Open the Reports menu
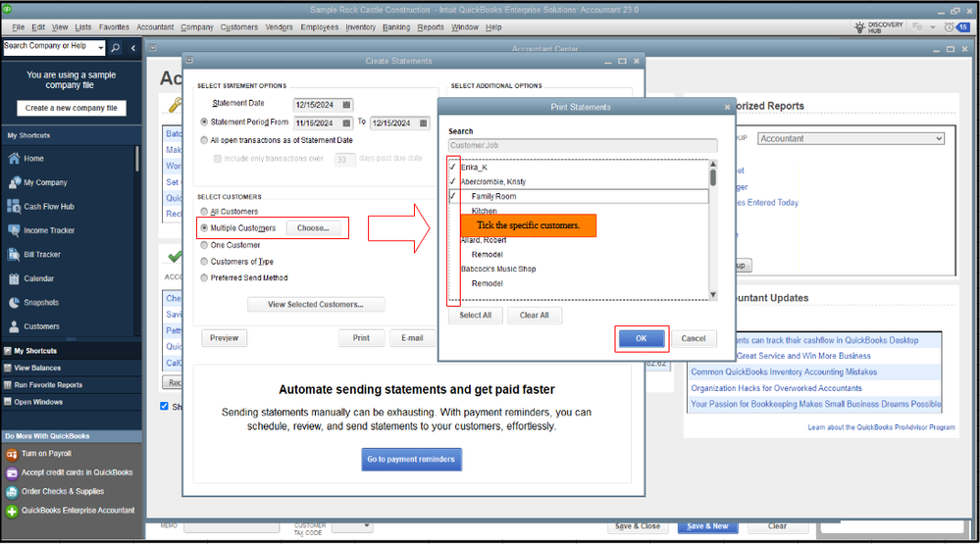This screenshot has width=980, height=544. click(x=431, y=27)
